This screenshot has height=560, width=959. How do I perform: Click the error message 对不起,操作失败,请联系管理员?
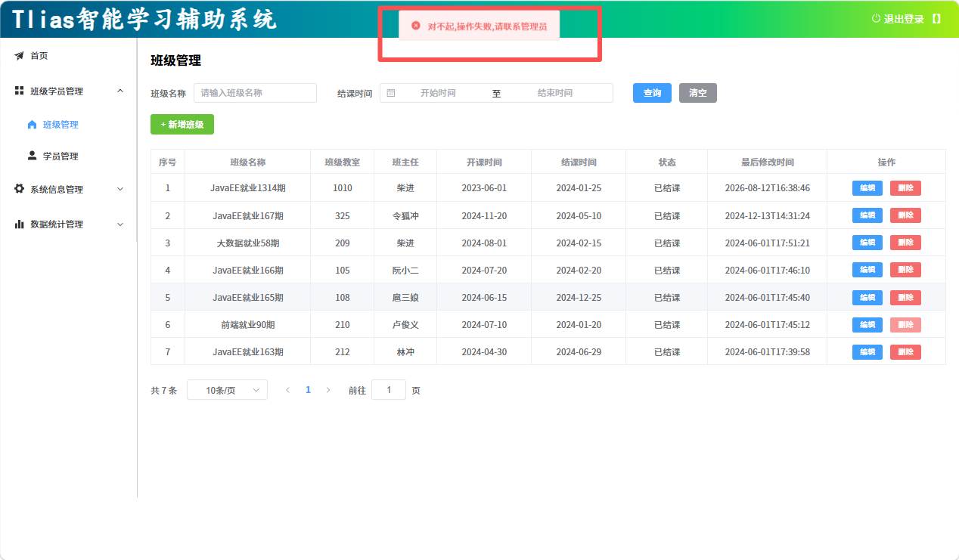tap(486, 26)
